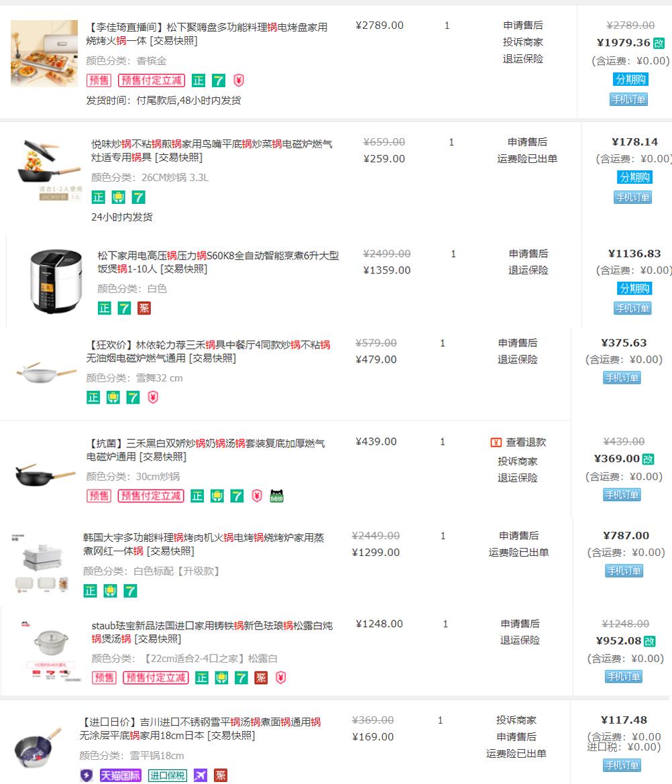
Task: Click the green 改 icon beside ¥1979.36
Action: point(659,43)
